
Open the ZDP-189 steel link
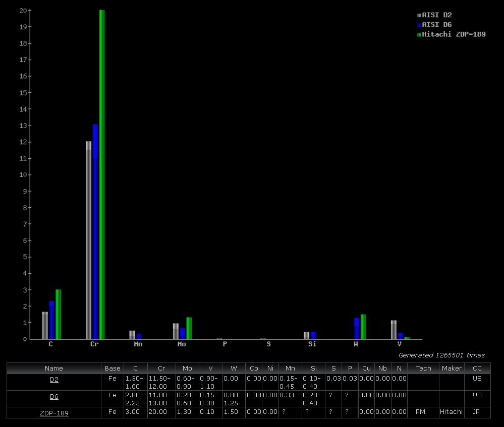[54, 413]
